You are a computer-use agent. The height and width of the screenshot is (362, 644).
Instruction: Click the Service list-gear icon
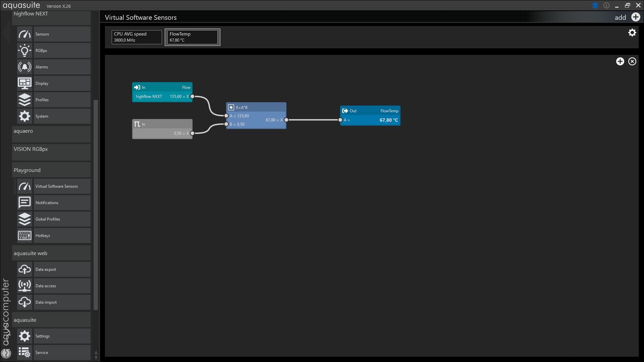(x=24, y=353)
